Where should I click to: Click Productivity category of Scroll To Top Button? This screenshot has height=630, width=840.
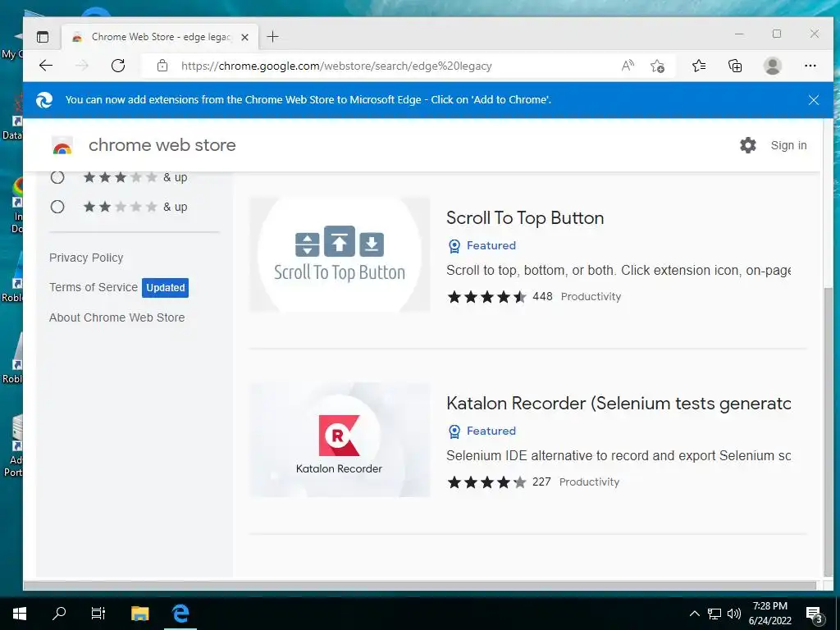pos(591,297)
